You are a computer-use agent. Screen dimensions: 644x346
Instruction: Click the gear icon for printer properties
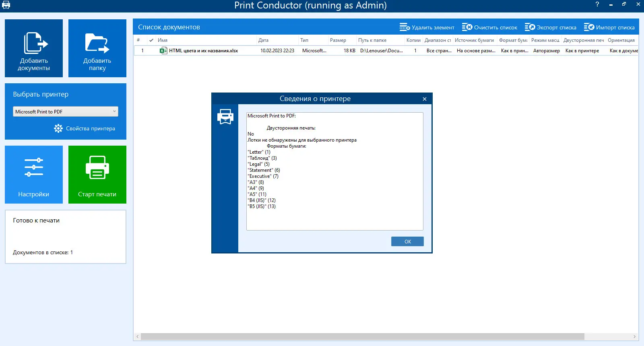click(58, 128)
